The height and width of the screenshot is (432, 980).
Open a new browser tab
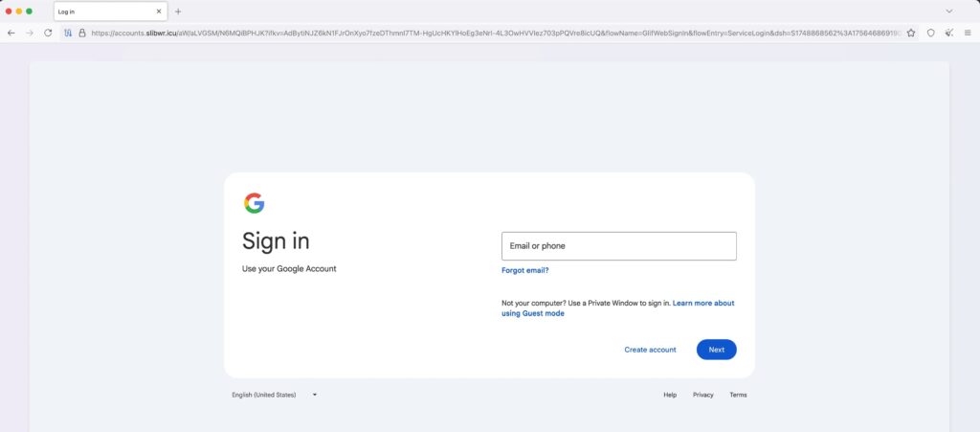(x=178, y=11)
